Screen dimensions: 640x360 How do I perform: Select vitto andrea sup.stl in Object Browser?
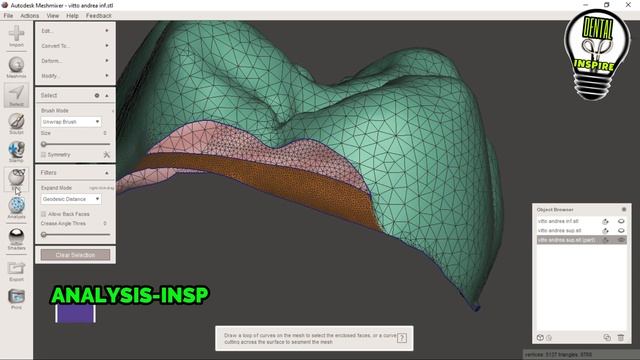click(x=560, y=231)
